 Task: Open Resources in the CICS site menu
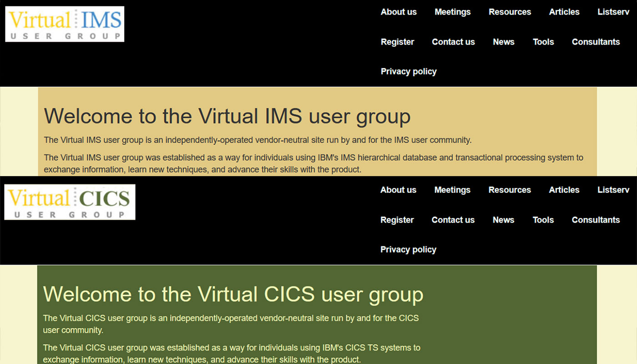(510, 190)
